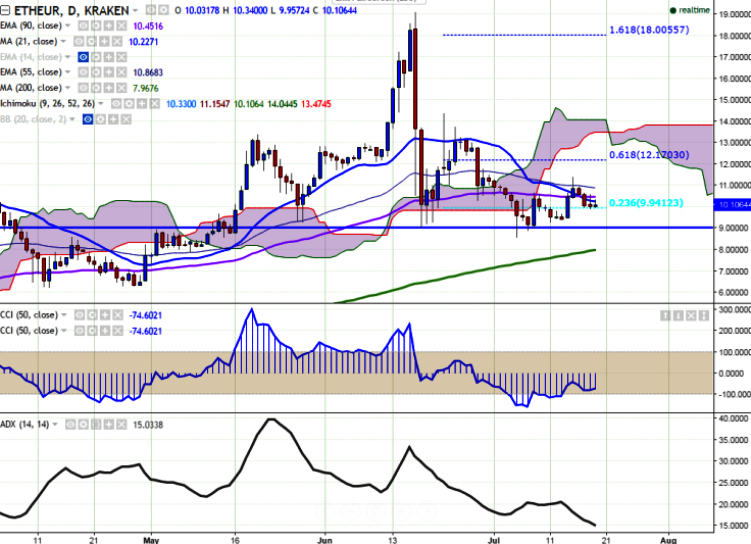The image size is (751, 544).
Task: Click the realtime status indicator
Action: (x=690, y=10)
